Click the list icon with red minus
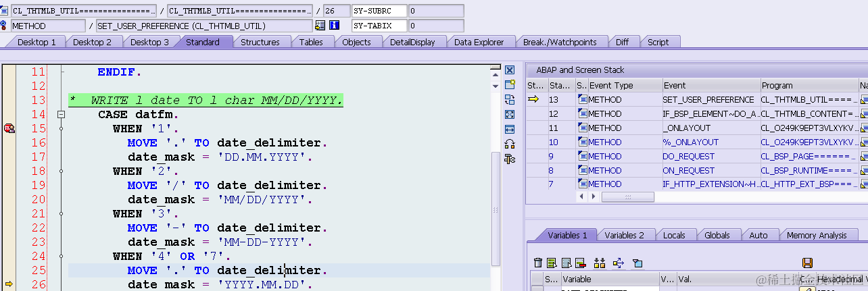 580,263
